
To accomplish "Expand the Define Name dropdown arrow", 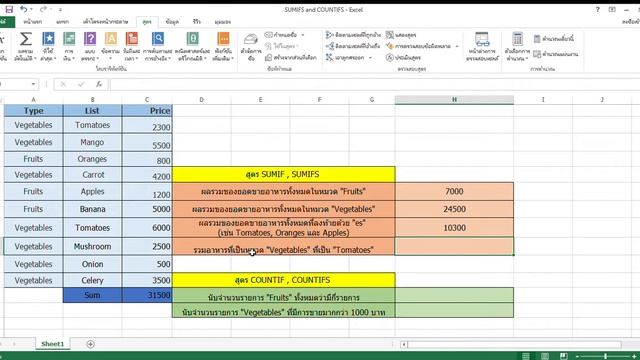I will pos(303,35).
